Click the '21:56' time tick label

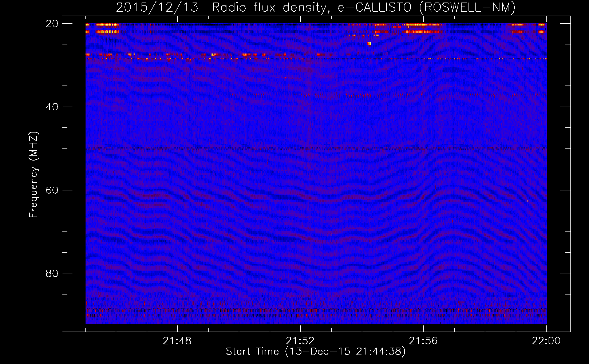pos(423,341)
